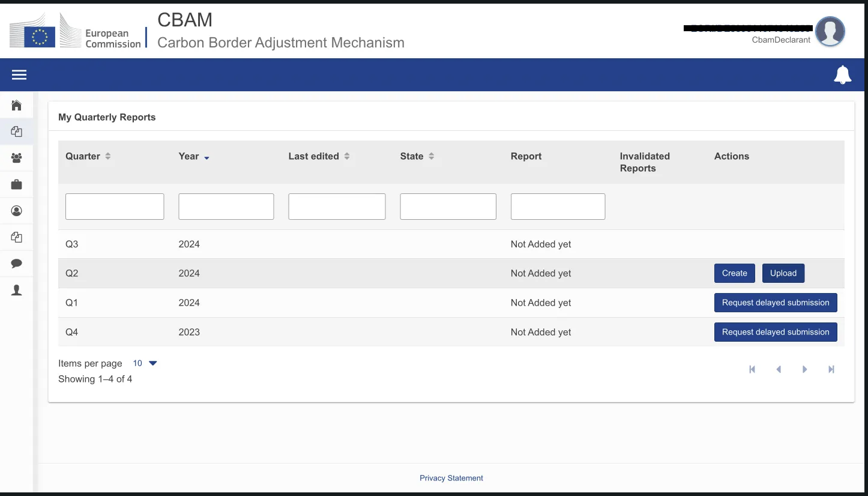The width and height of the screenshot is (868, 496).
Task: Click the notification bell icon
Action: tap(842, 75)
